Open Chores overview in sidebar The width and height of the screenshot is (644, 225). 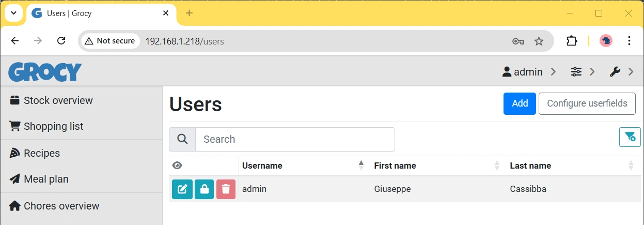pyautogui.click(x=82, y=206)
